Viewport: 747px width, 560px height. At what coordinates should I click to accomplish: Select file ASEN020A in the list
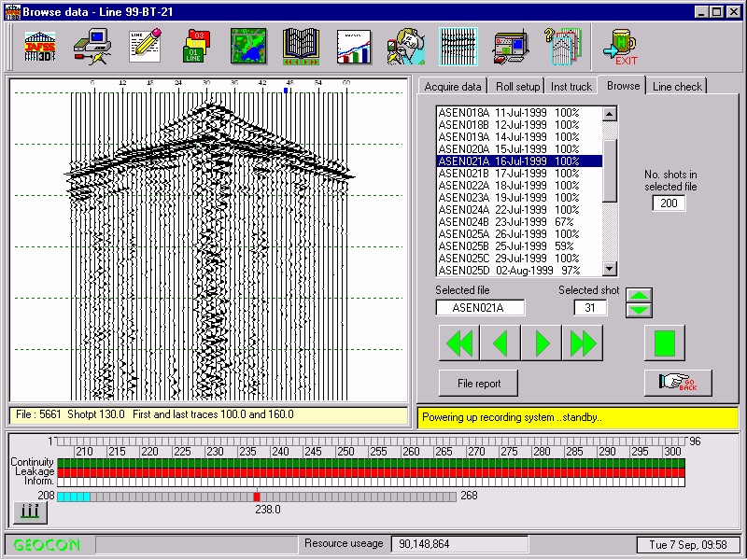click(x=519, y=149)
